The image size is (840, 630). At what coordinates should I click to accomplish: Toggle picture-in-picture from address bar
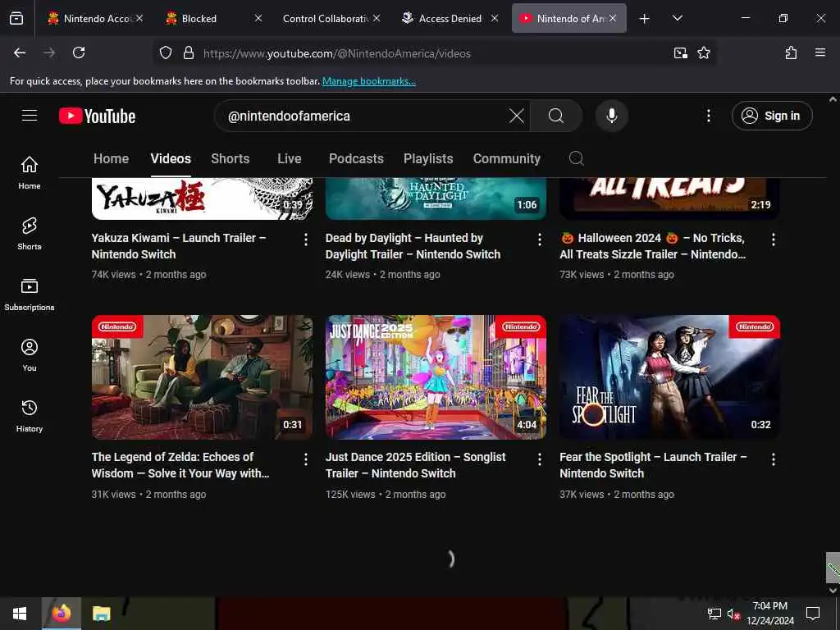[x=680, y=53]
